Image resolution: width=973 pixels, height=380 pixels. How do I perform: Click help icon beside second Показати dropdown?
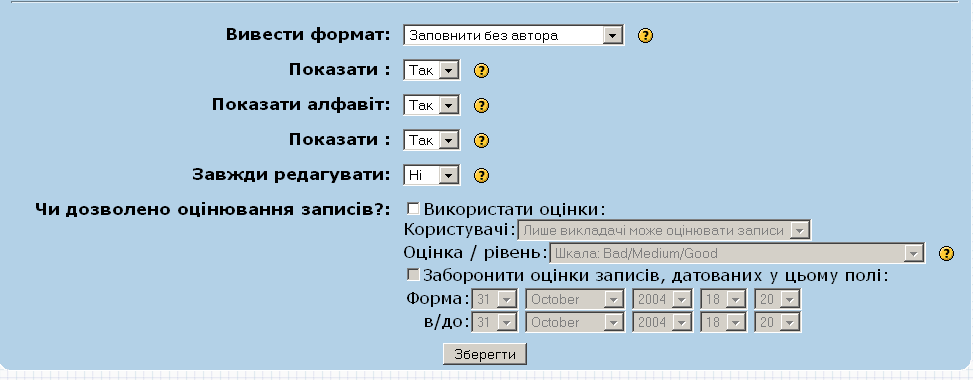pyautogui.click(x=482, y=140)
